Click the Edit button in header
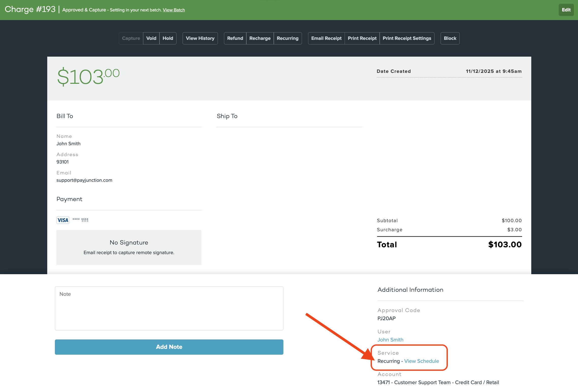578x392 pixels. [x=566, y=10]
